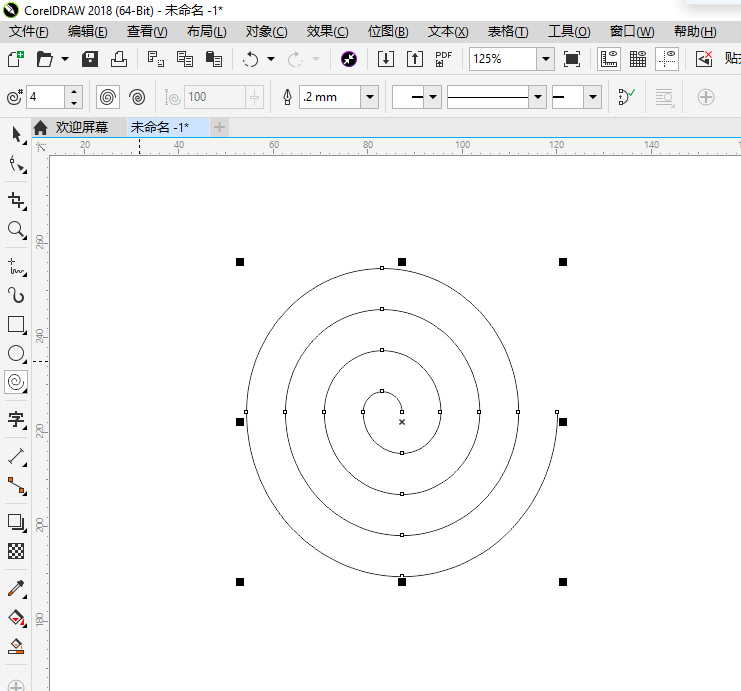Activate the Zoom magnifier tool
The image size is (741, 691).
(16, 230)
